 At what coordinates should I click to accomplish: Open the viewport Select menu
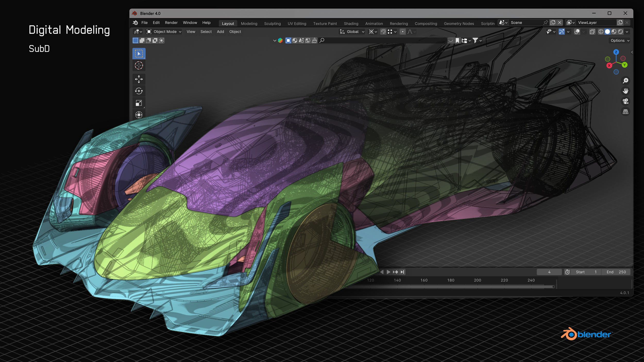[x=206, y=32]
